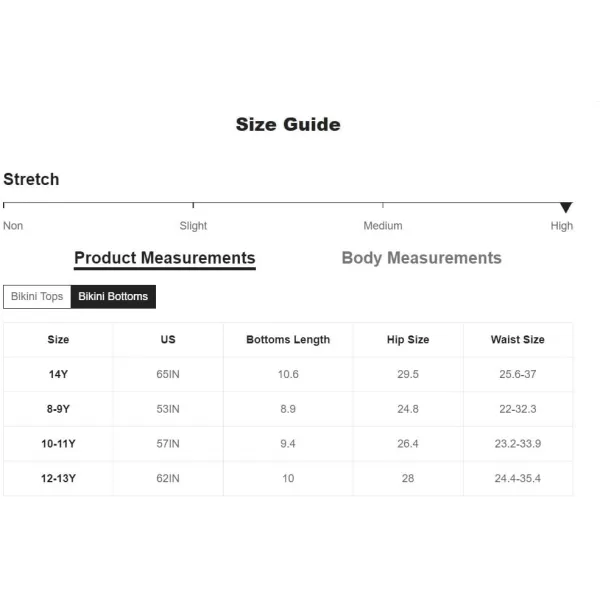Select the 10-11Y size row
This screenshot has height=600, width=600.
point(288,444)
